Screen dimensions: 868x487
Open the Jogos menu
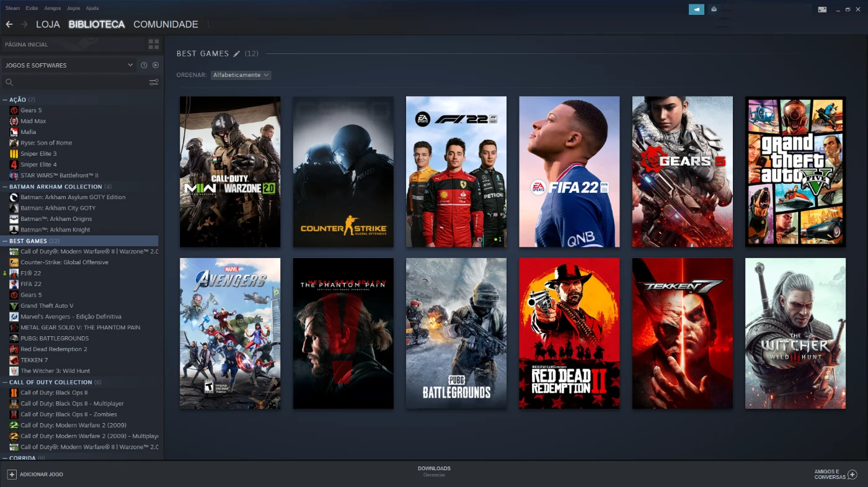click(73, 9)
